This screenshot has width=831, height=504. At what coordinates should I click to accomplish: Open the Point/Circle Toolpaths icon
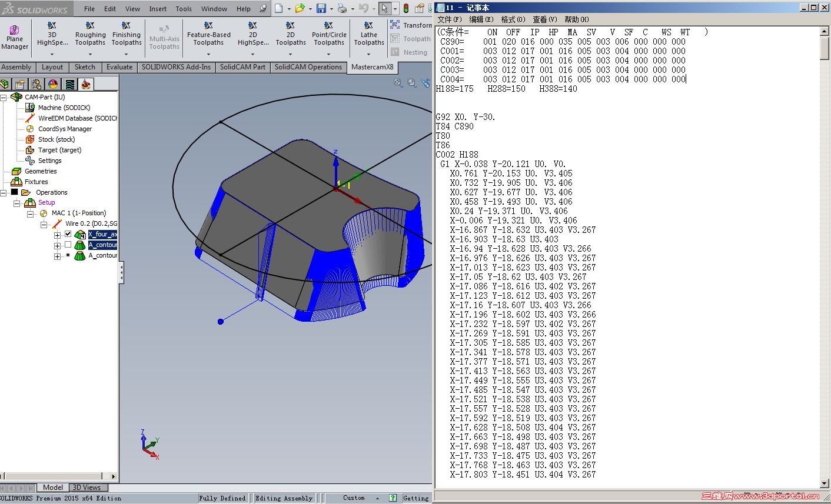point(328,25)
